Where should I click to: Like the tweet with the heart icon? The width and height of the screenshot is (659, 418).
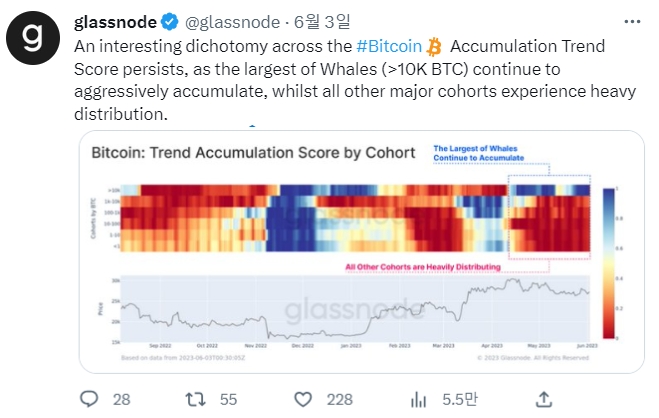(x=305, y=399)
